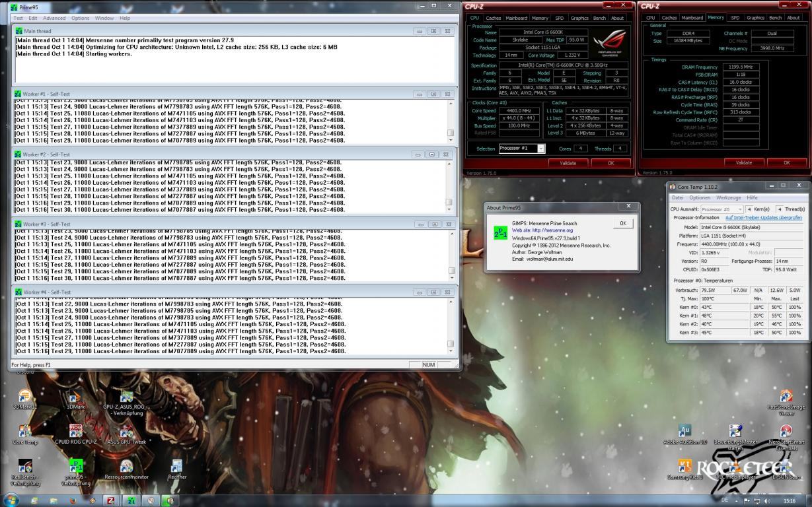Launch the GPU-Z ASUS ROG shortcut
This screenshot has width=812, height=507.
pos(126,402)
